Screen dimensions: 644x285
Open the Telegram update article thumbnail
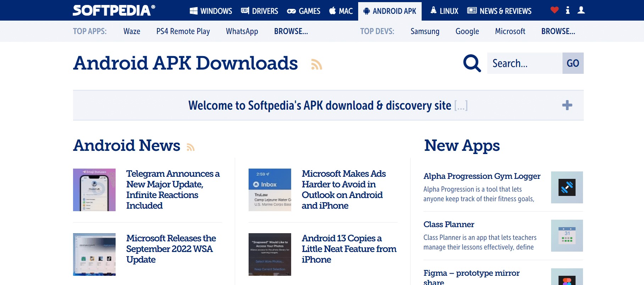[94, 190]
